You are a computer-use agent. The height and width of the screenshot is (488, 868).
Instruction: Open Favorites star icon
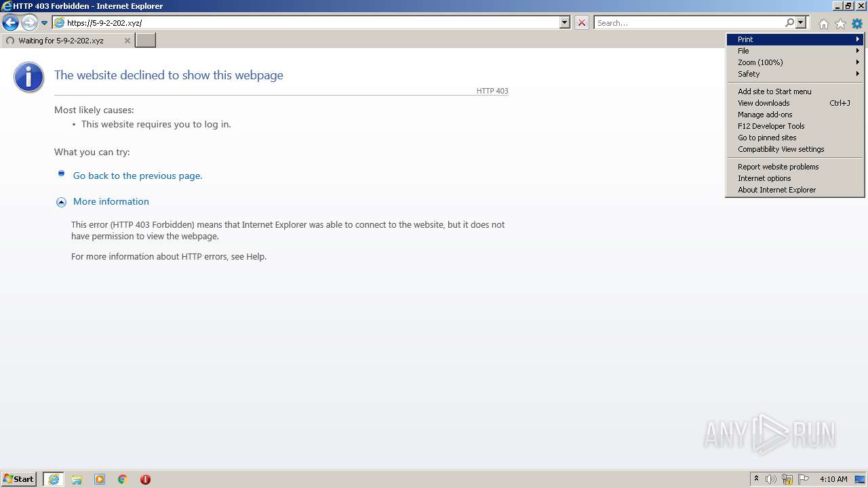click(840, 24)
